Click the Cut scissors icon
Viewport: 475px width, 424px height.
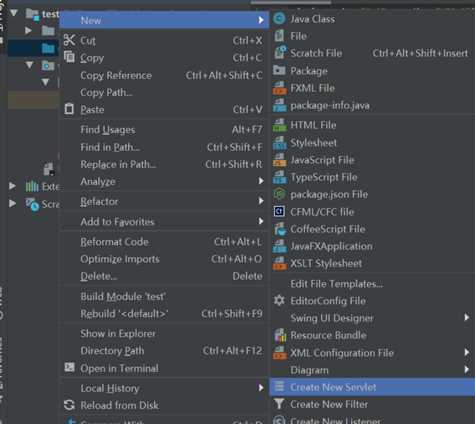coord(69,40)
